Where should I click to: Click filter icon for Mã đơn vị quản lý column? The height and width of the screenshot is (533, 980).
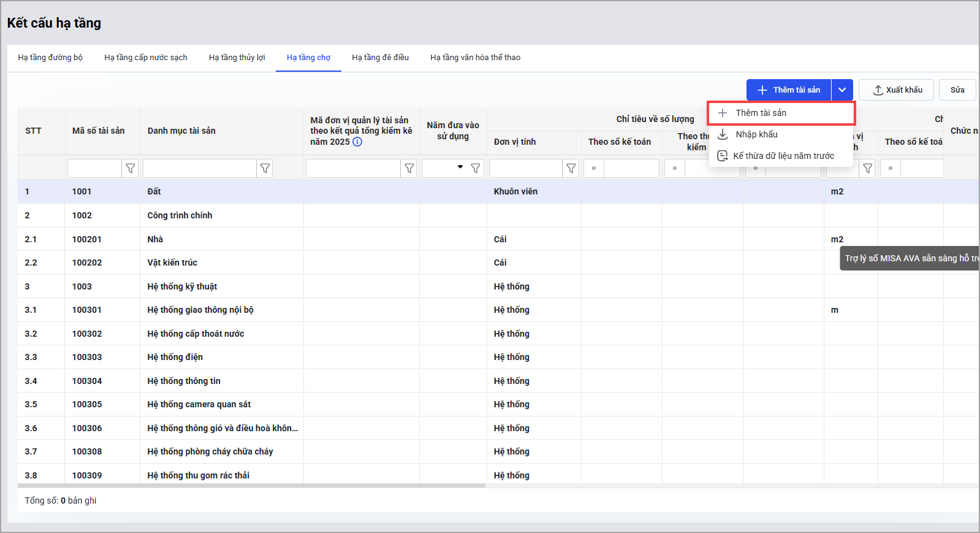pyautogui.click(x=409, y=168)
